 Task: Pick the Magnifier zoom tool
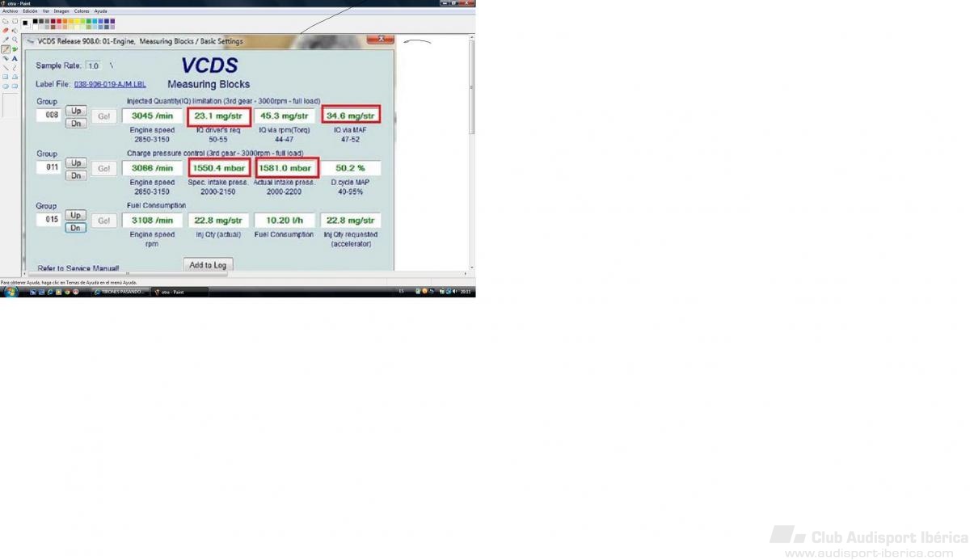click(15, 39)
